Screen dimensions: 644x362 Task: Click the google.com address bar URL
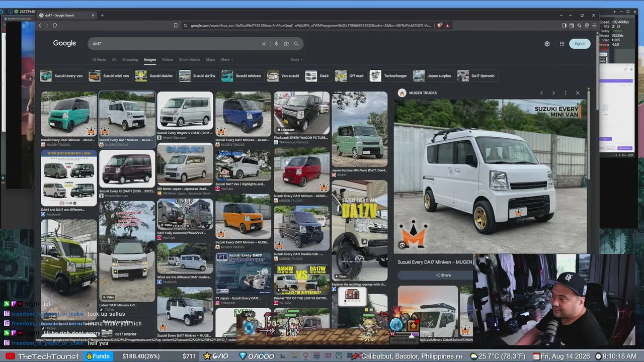[x=310, y=25]
